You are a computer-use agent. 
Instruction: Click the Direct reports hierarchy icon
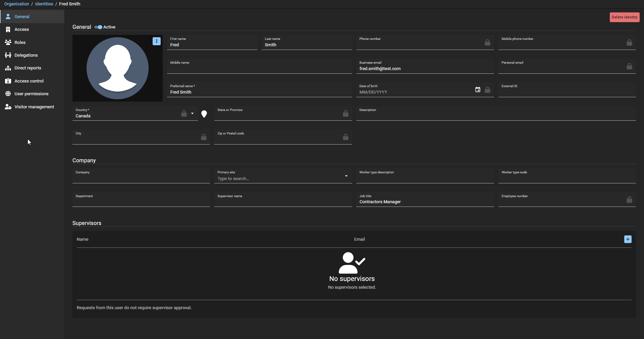click(8, 68)
